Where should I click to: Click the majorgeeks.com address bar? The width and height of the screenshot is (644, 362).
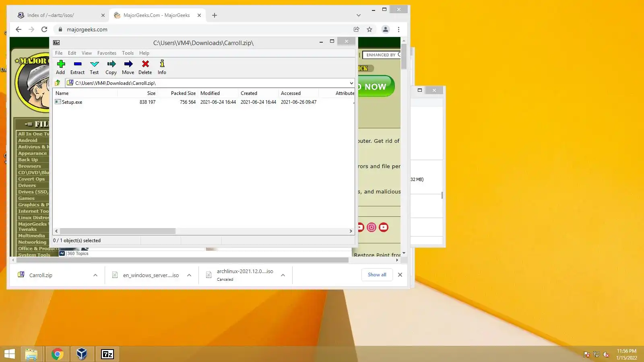tap(203, 29)
